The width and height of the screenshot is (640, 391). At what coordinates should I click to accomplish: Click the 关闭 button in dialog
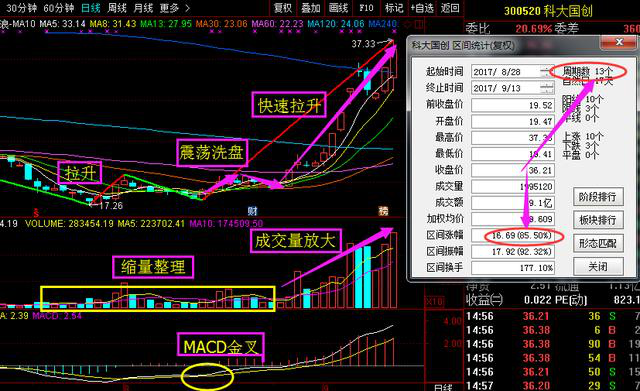[598, 267]
